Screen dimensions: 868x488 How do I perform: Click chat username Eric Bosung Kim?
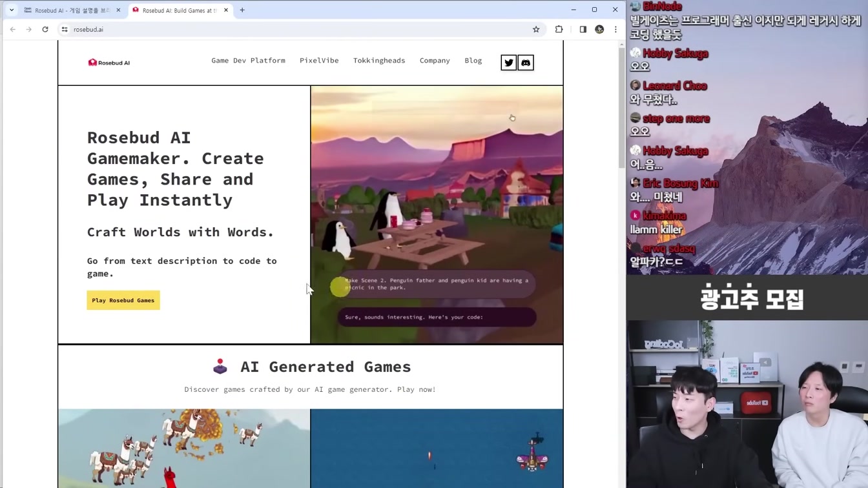pos(681,183)
